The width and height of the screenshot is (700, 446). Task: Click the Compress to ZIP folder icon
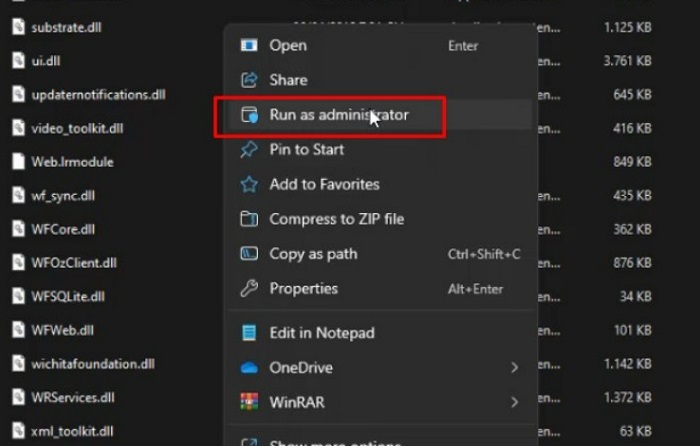coord(250,219)
